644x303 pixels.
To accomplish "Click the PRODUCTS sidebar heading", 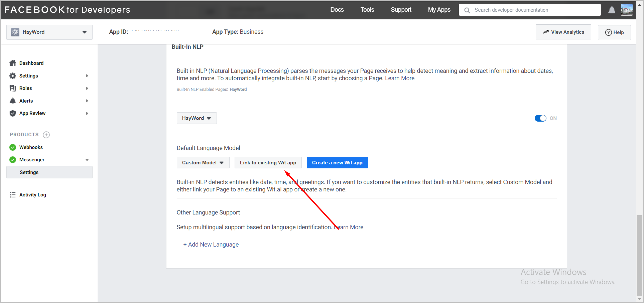I will (x=24, y=135).
